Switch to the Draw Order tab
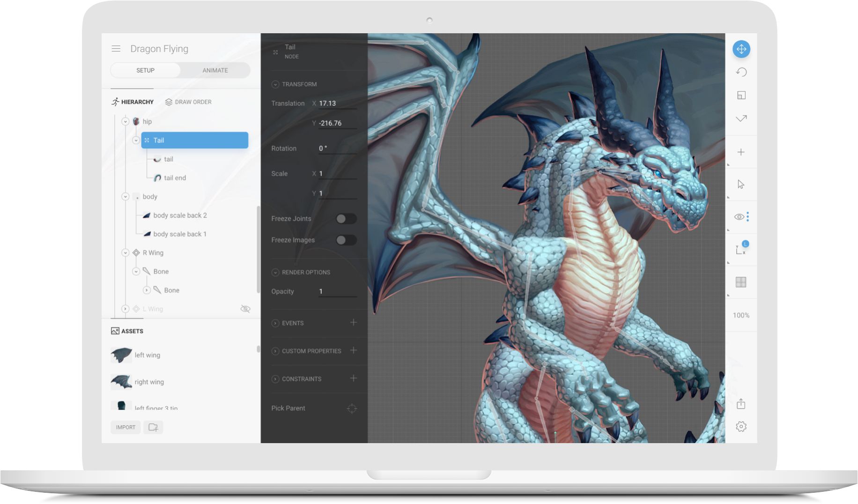Screen dimensions: 858x504 (x=188, y=102)
